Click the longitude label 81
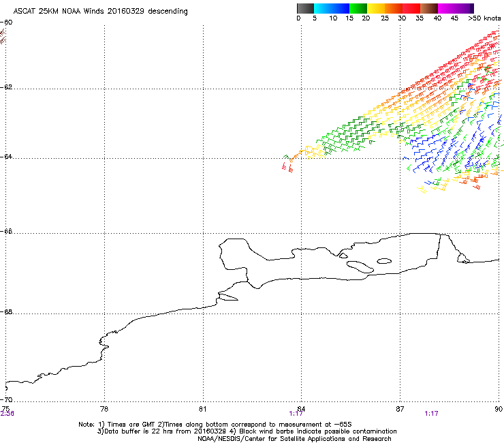 tap(202, 409)
